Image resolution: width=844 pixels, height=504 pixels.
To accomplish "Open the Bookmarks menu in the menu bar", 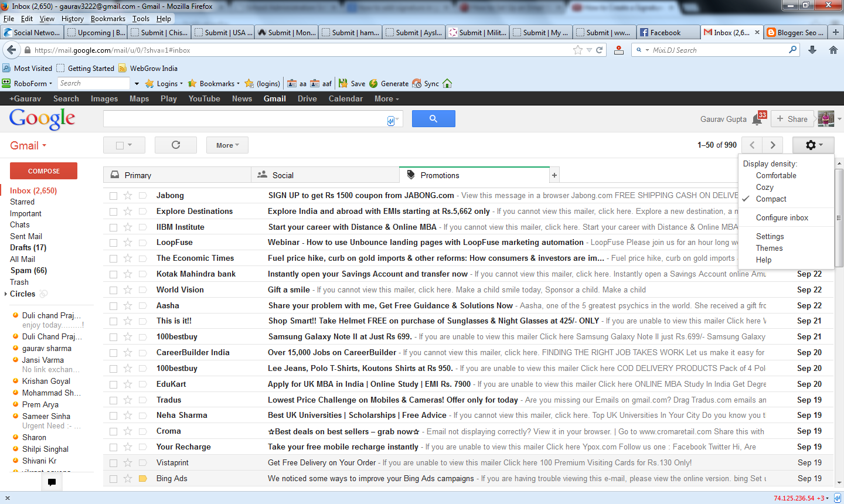I will pos(108,18).
